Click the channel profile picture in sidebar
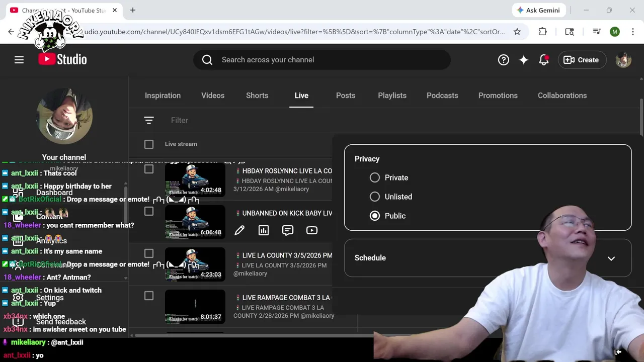Viewport: 644px width, 362px height. click(x=64, y=116)
